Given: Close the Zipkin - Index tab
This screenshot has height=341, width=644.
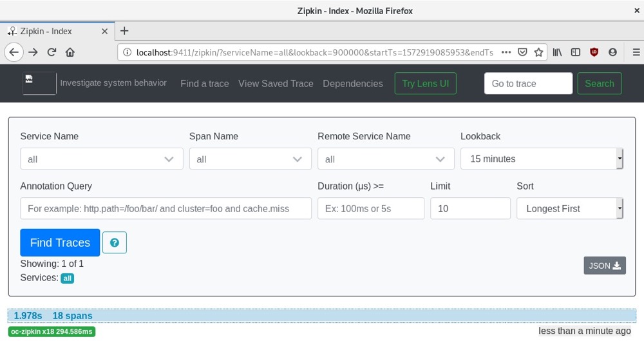Looking at the screenshot, I should pyautogui.click(x=105, y=31).
